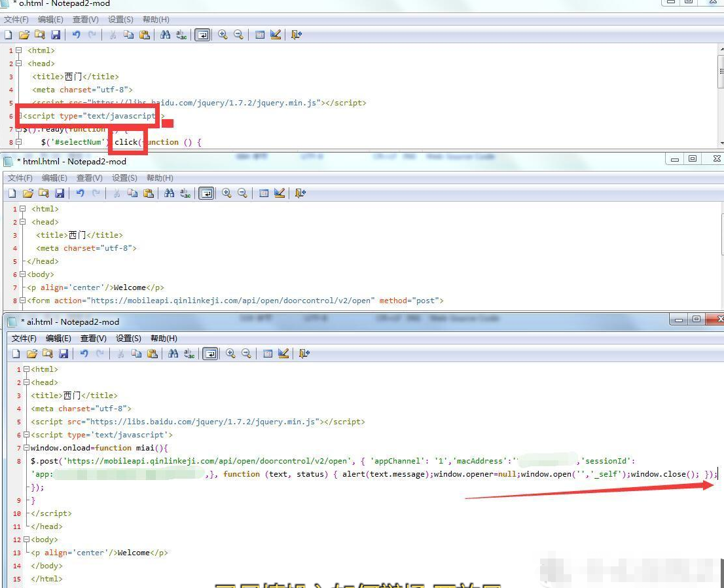Collapse the <html> fold in o.html
The image size is (724, 588).
[x=19, y=50]
